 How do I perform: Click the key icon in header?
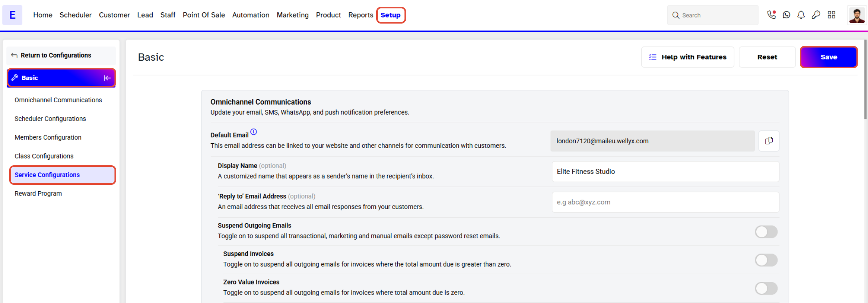click(x=816, y=15)
